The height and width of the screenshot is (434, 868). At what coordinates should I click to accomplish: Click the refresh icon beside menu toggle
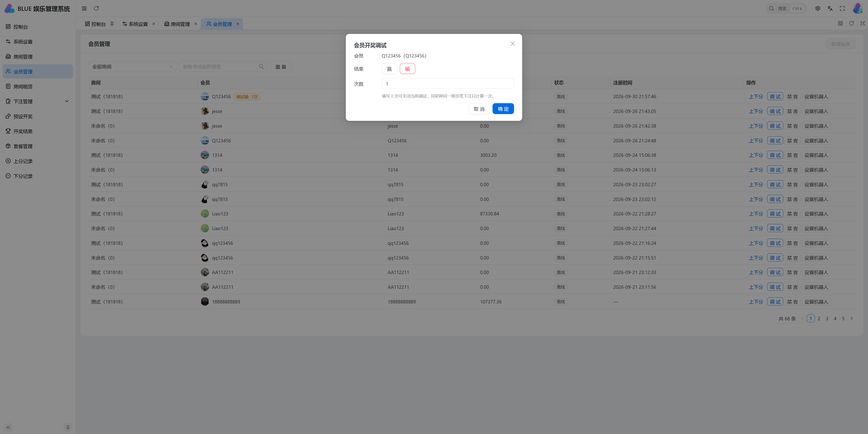(96, 8)
